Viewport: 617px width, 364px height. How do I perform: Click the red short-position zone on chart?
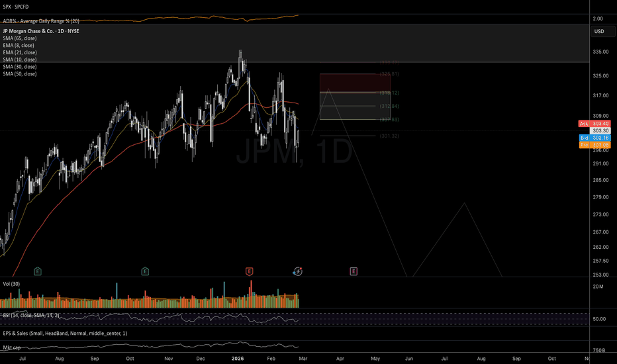click(x=355, y=83)
